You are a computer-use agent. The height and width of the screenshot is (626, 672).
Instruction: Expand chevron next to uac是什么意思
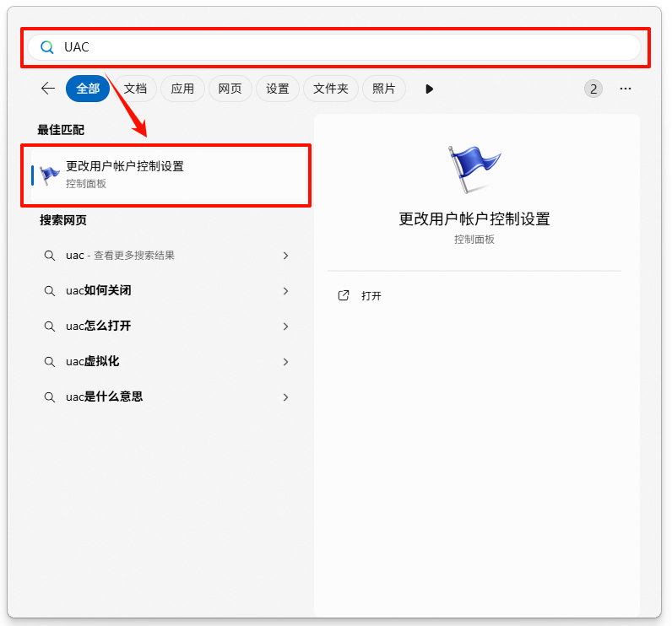click(286, 397)
